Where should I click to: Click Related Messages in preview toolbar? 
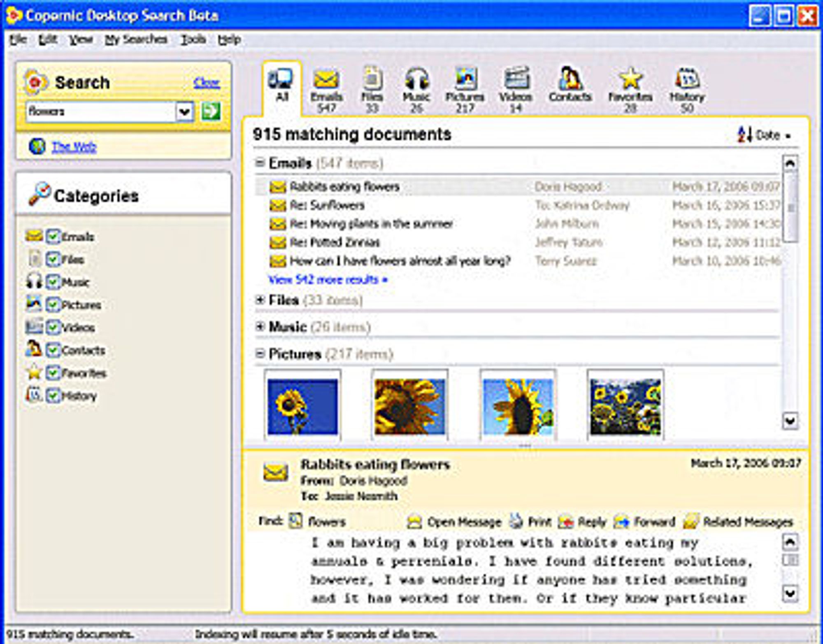click(737, 522)
